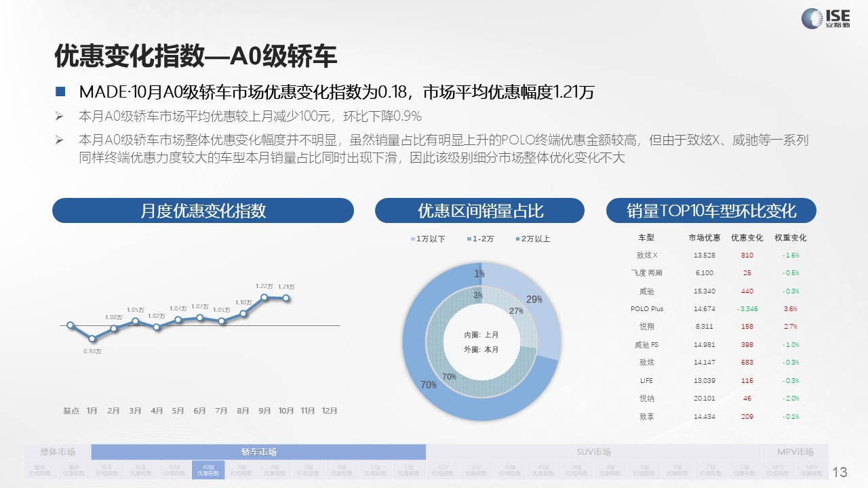Open the MPV 优惠指数 sub-tab
This screenshot has width=868, height=488.
[x=812, y=470]
